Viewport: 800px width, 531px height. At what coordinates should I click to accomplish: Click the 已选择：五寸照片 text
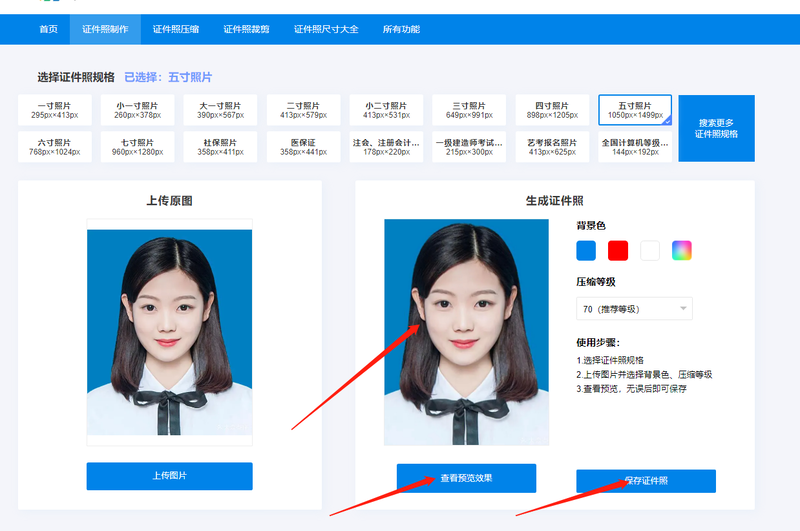[x=168, y=77]
